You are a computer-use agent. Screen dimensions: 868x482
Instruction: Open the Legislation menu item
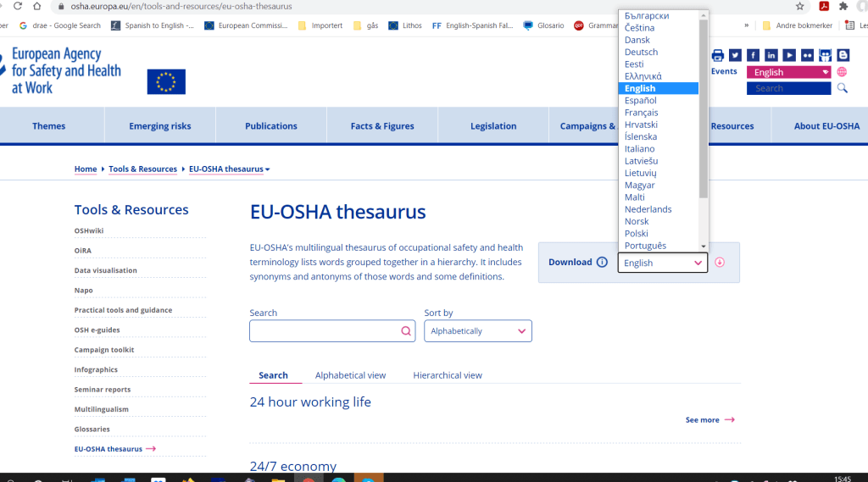[x=493, y=126]
